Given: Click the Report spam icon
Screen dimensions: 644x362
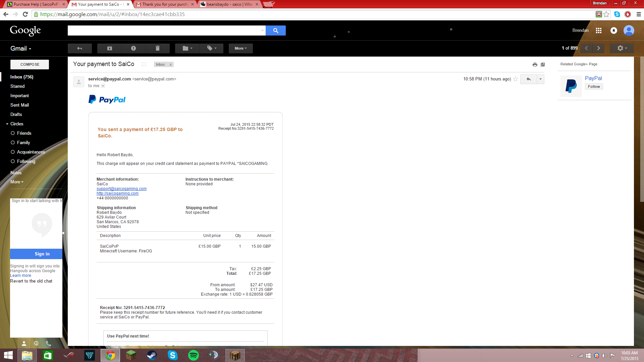Looking at the screenshot, I should 133,48.
